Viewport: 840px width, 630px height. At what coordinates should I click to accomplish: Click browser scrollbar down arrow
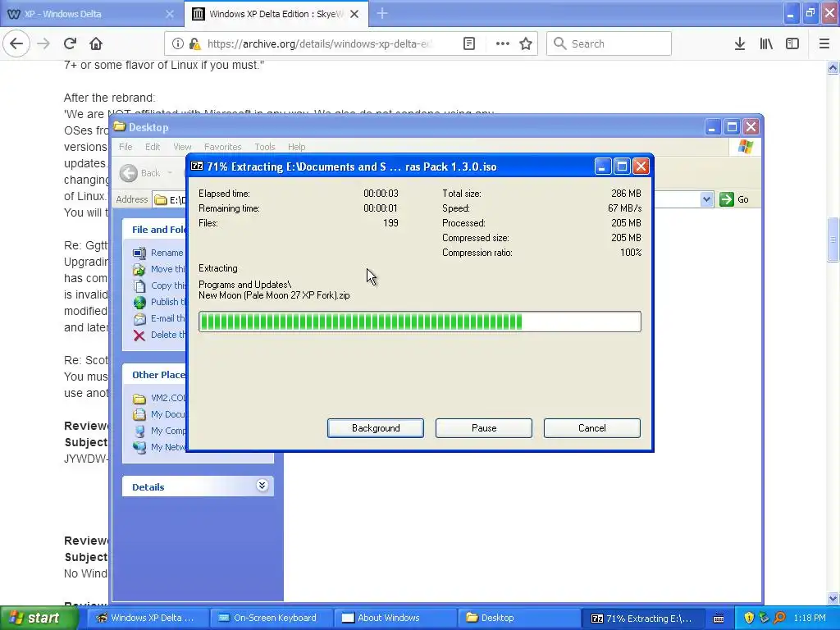pos(833,599)
